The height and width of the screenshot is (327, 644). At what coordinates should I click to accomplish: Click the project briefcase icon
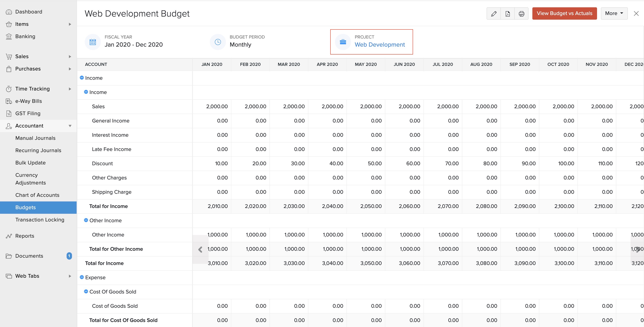(343, 42)
